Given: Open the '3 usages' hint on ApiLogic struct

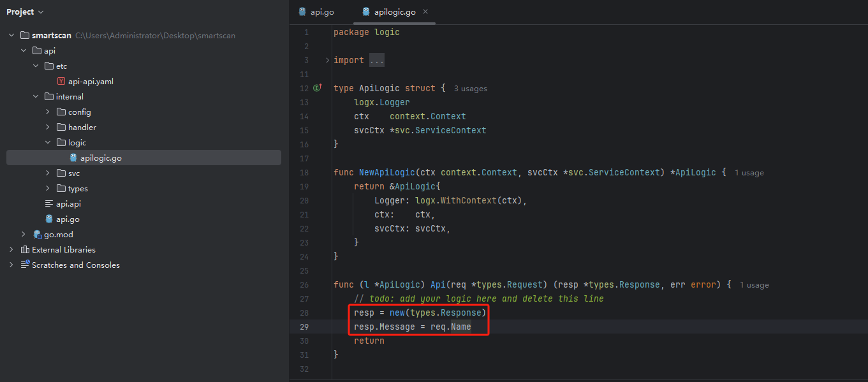Looking at the screenshot, I should pos(471,89).
